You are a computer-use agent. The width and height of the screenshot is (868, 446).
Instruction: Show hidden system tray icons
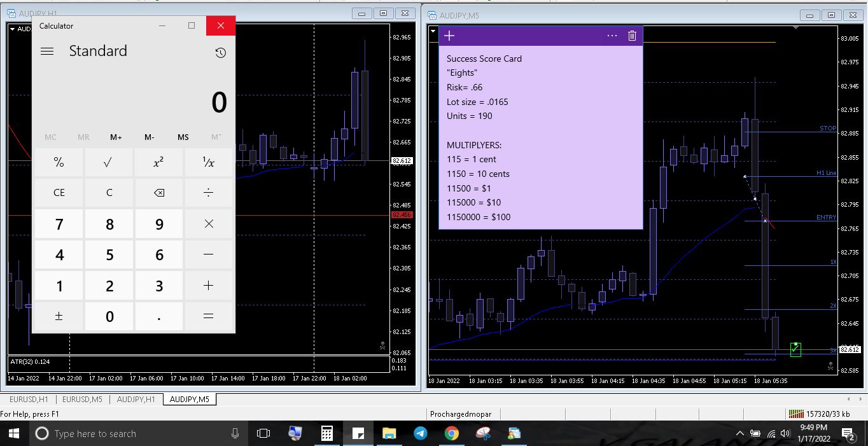coord(740,433)
